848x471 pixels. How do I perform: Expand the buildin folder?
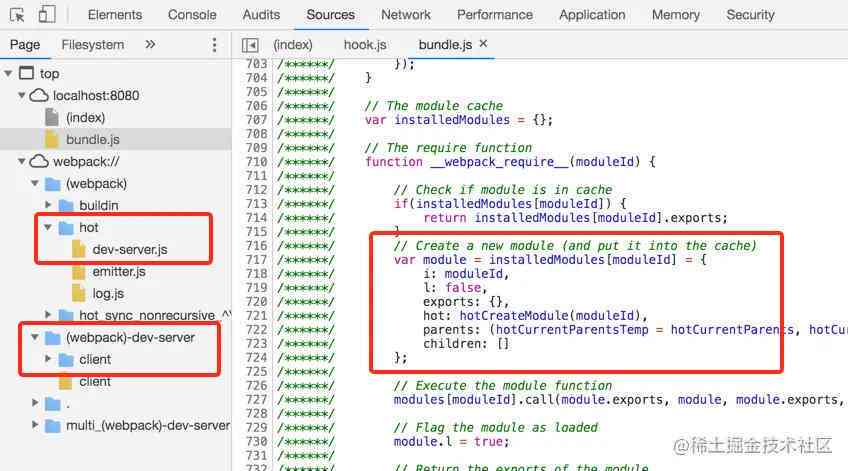(x=48, y=205)
